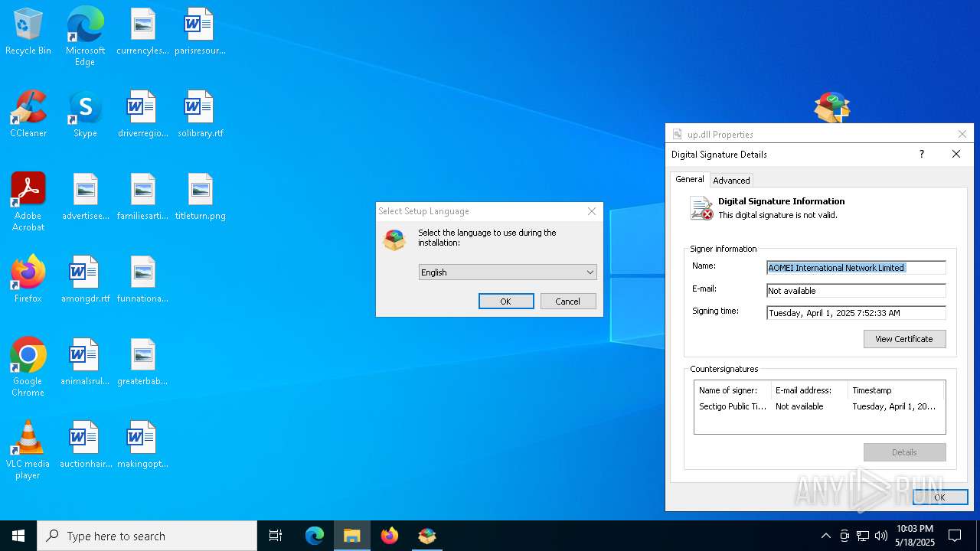The height and width of the screenshot is (551, 980).
Task: Confirm language with OK in Setup dialog
Action: point(506,302)
